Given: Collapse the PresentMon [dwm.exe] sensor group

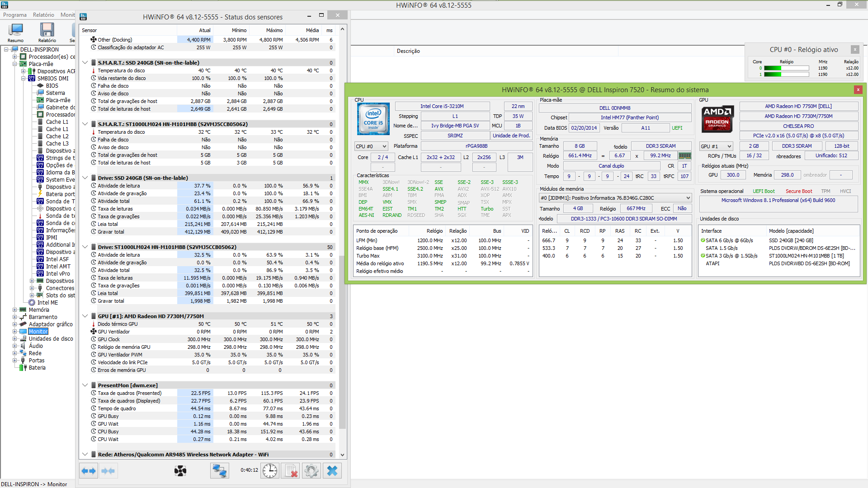Looking at the screenshot, I should [85, 385].
